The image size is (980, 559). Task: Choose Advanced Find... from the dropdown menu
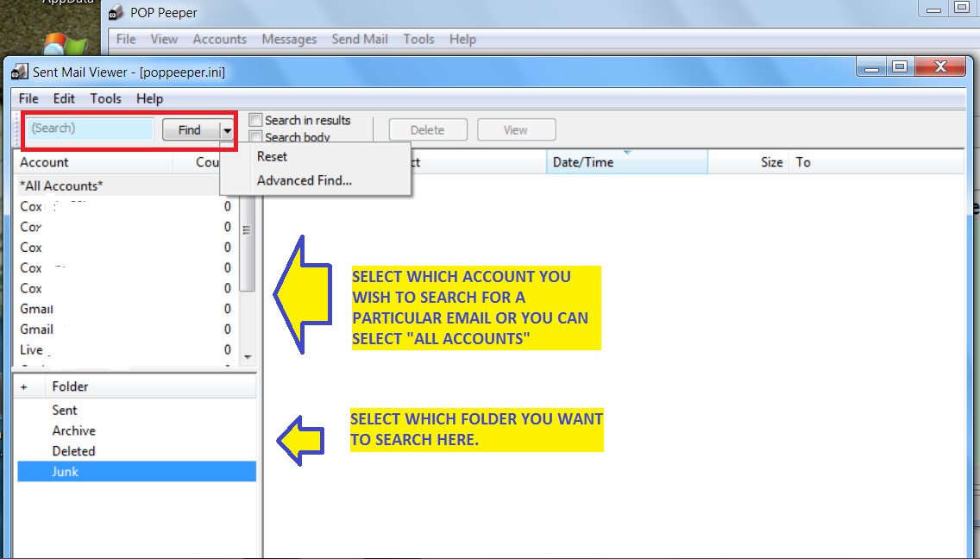pos(316,180)
